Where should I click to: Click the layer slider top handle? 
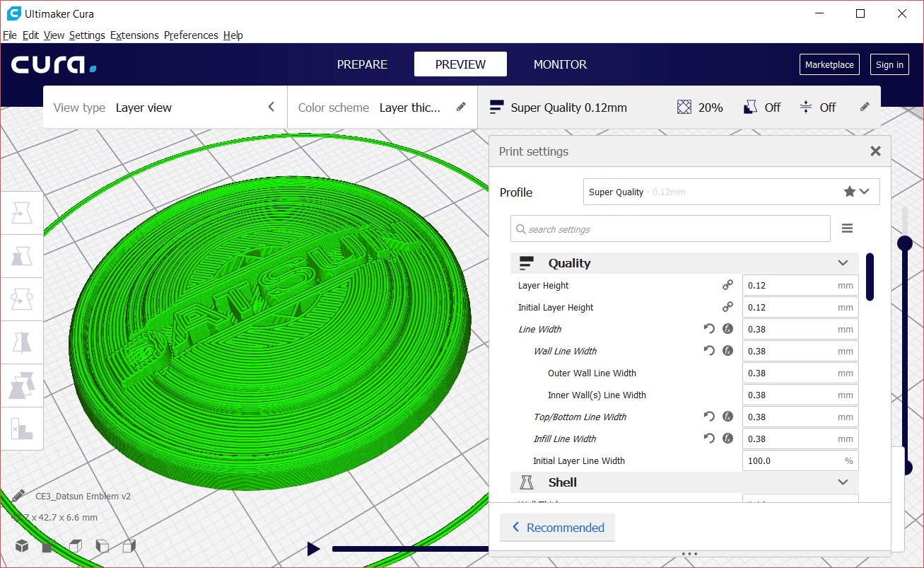904,243
